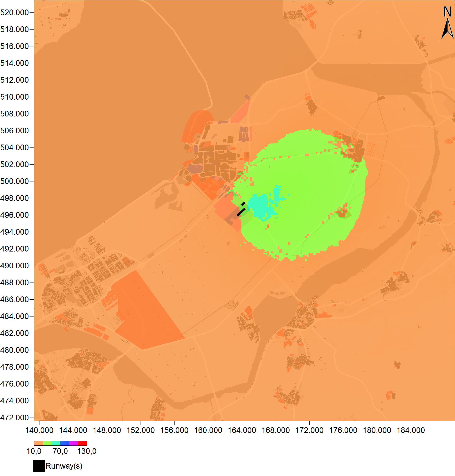Click the shorter black runway segment on map

[243, 204]
